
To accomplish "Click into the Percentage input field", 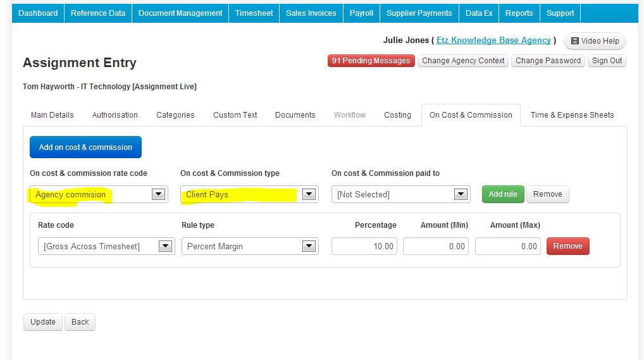I will click(x=364, y=246).
